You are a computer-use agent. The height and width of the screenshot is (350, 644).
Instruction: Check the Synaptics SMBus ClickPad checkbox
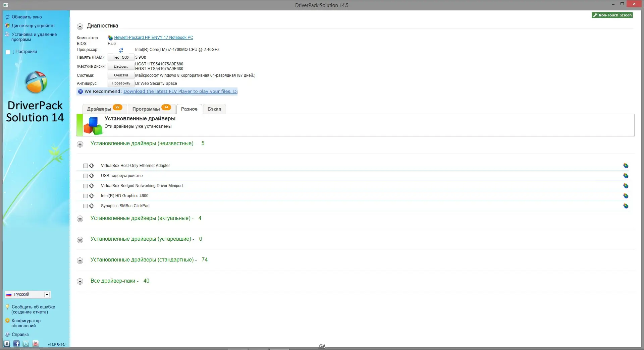click(x=86, y=206)
